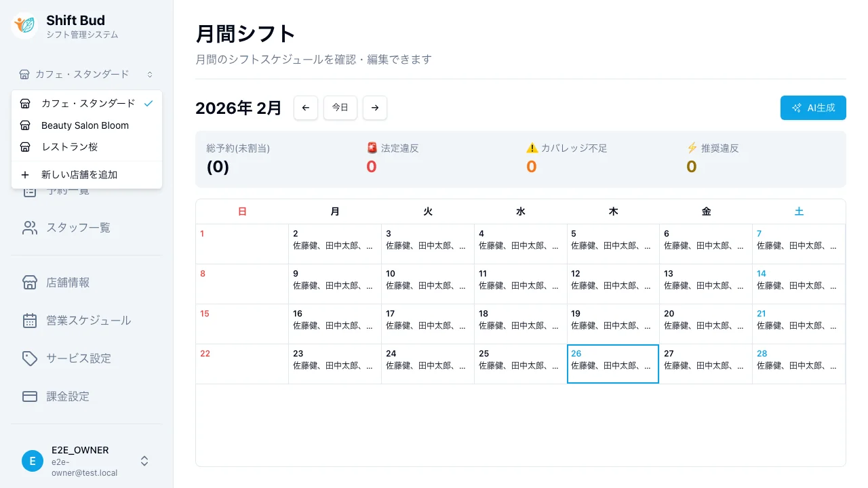This screenshot has height=488, width=868.
Task: Open the store switcher dropdown chevron
Action: [150, 75]
